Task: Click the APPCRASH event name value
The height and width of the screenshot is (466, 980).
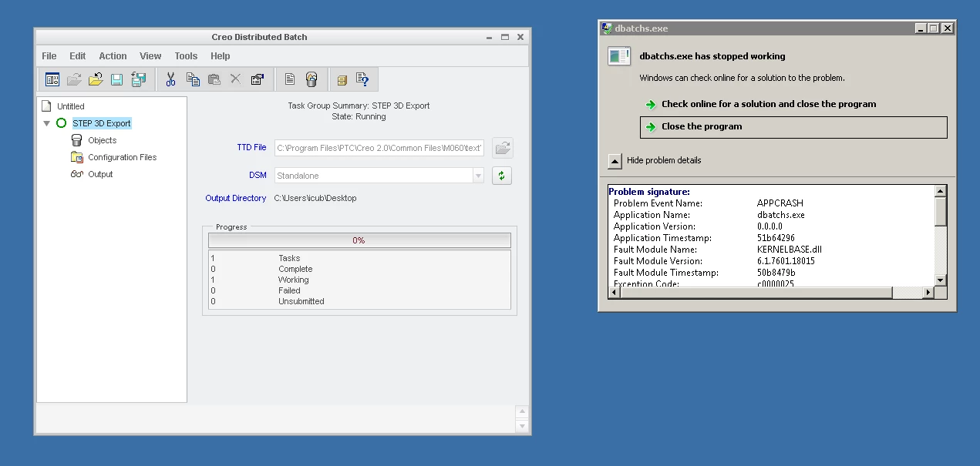Action: click(780, 203)
